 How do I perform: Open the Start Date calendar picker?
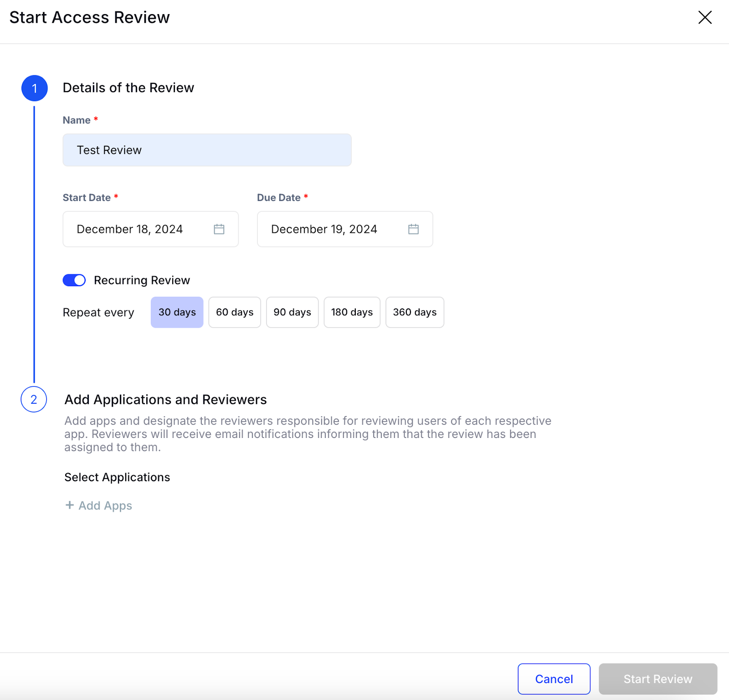pos(219,229)
